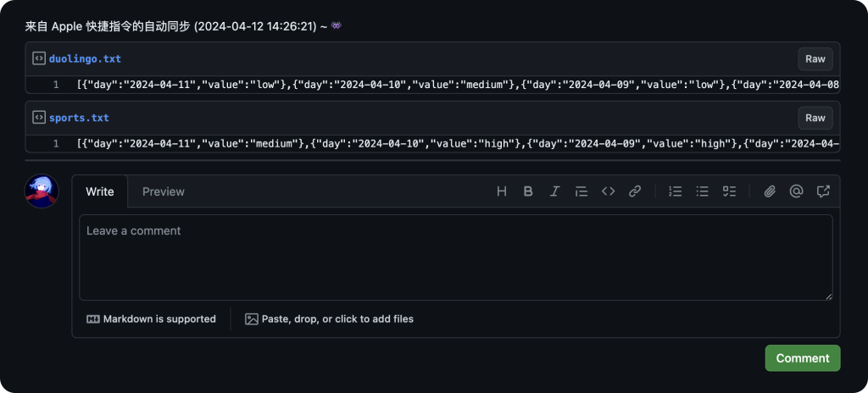The width and height of the screenshot is (868, 393).
Task: Insert a heading with the H icon
Action: [501, 191]
